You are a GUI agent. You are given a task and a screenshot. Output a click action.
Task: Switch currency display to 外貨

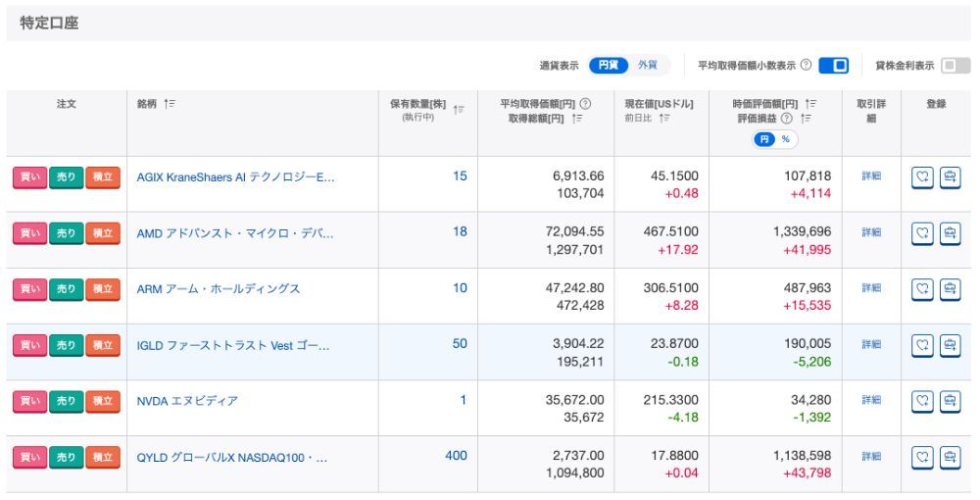(x=648, y=65)
